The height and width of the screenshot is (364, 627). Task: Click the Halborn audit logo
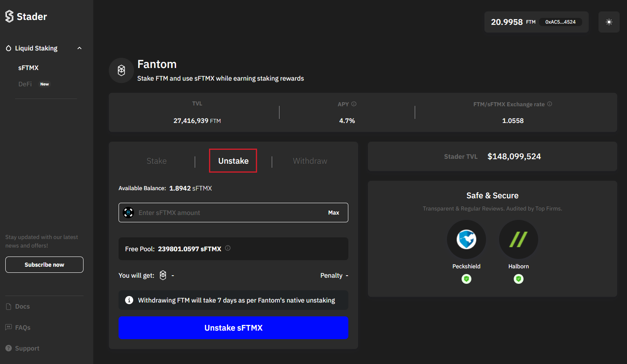pos(518,239)
